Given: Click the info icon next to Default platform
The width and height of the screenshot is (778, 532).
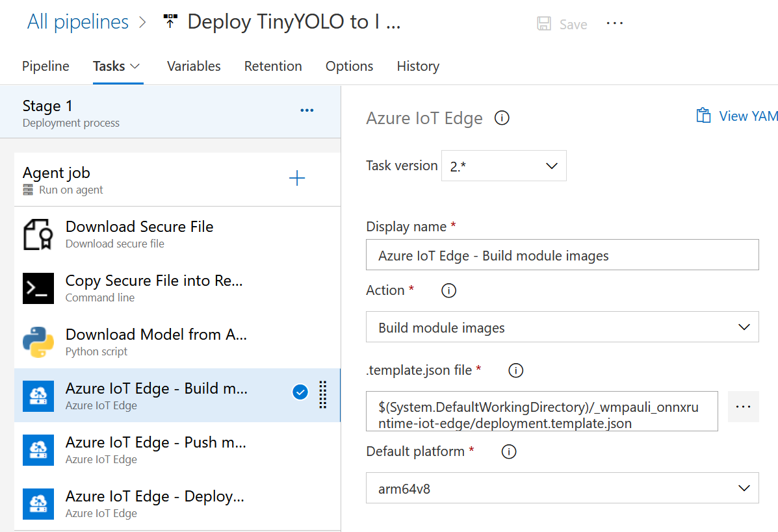Looking at the screenshot, I should pyautogui.click(x=509, y=451).
